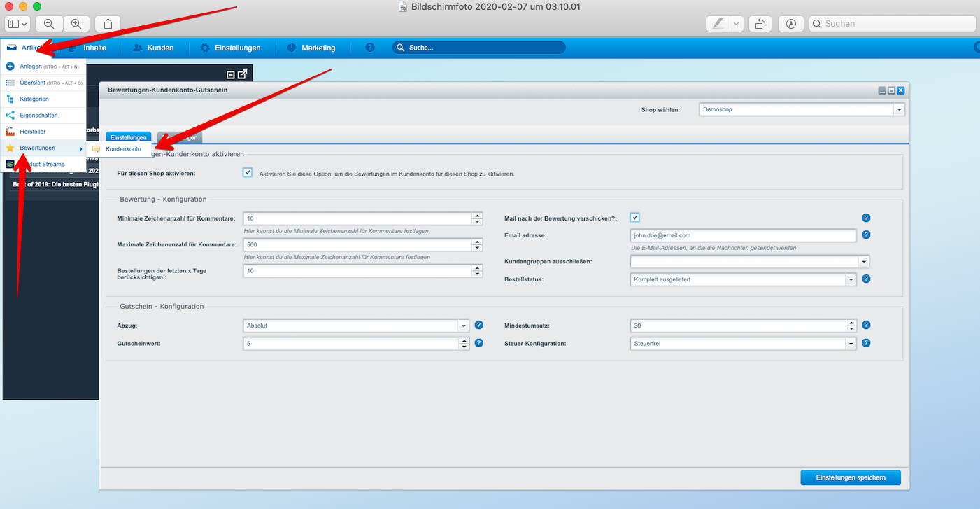980x509 pixels.
Task: Click 'Einstellungen speichern' button
Action: (x=851, y=477)
